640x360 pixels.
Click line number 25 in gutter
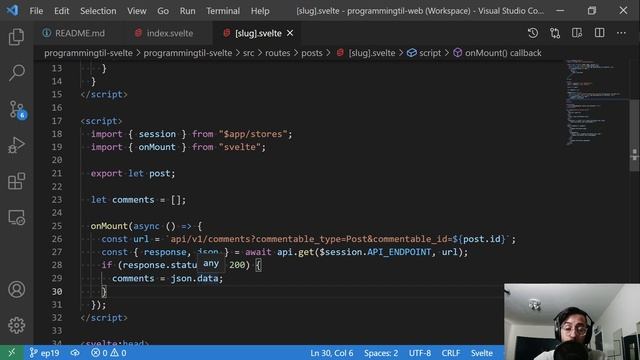[x=57, y=226]
